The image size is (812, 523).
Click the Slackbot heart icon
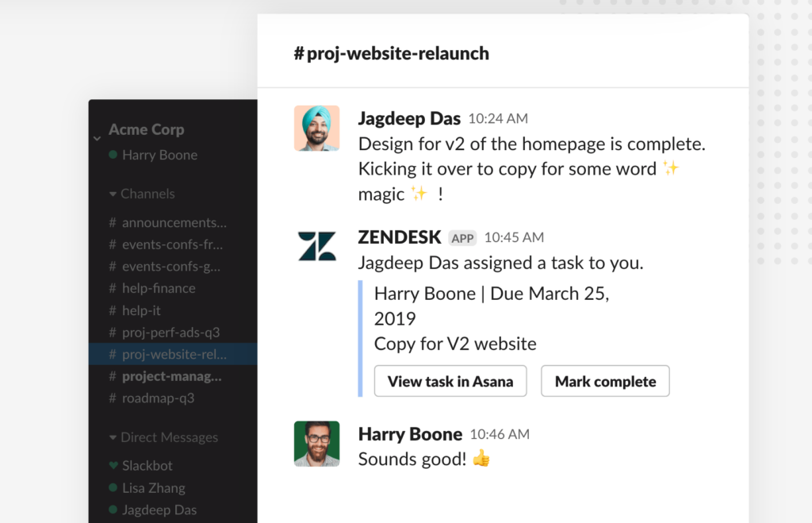113,465
